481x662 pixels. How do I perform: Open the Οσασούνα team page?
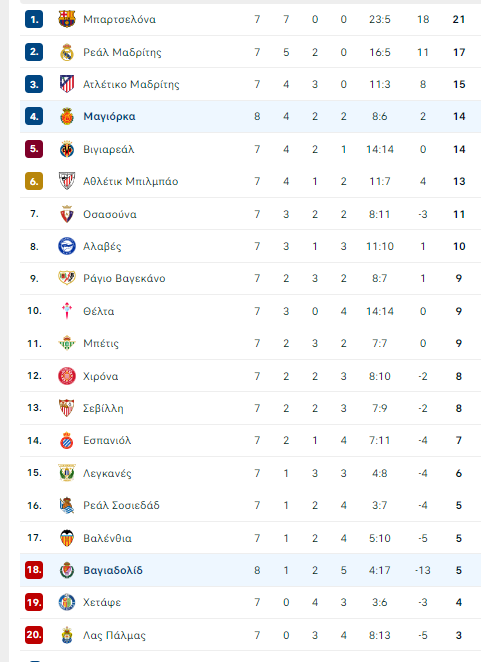pos(110,214)
